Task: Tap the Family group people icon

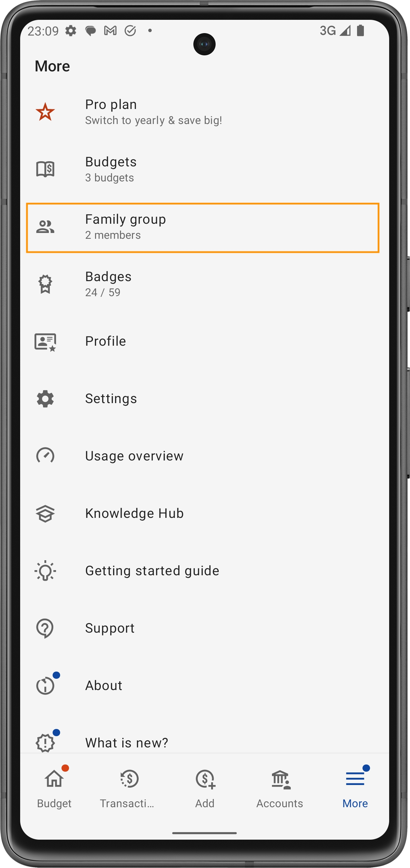Action: point(45,226)
